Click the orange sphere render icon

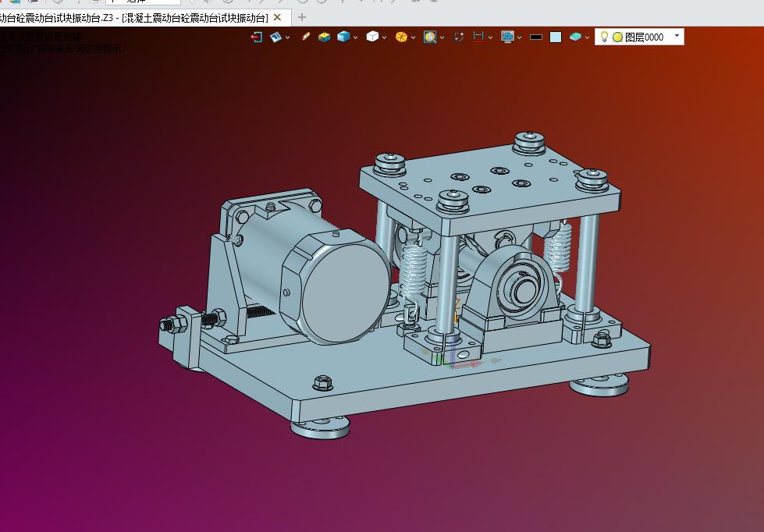[401, 37]
